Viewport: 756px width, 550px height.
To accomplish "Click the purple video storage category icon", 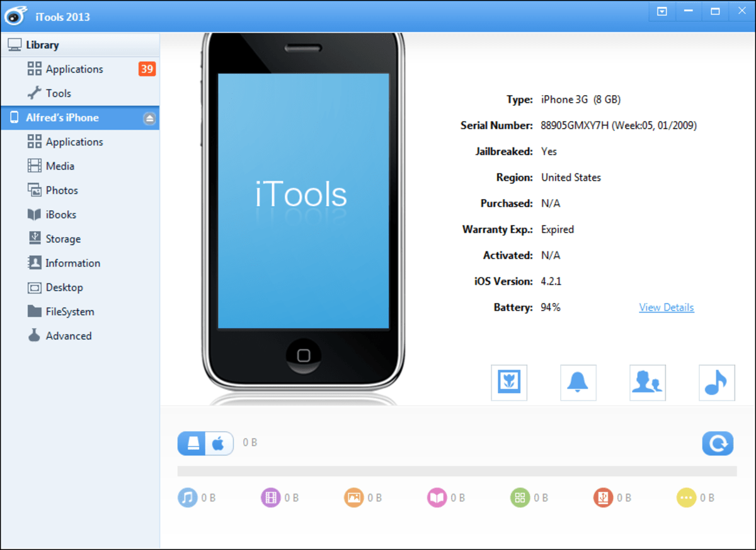I will point(271,498).
